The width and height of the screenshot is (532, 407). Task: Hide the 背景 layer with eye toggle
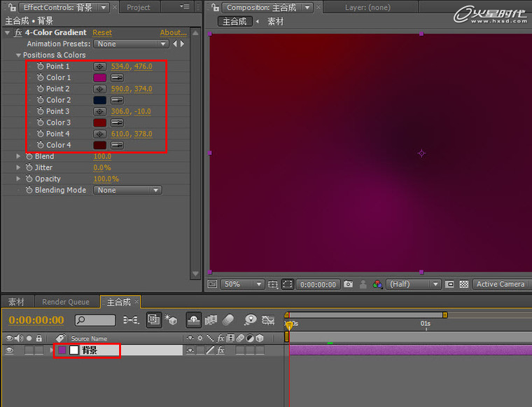click(x=10, y=350)
